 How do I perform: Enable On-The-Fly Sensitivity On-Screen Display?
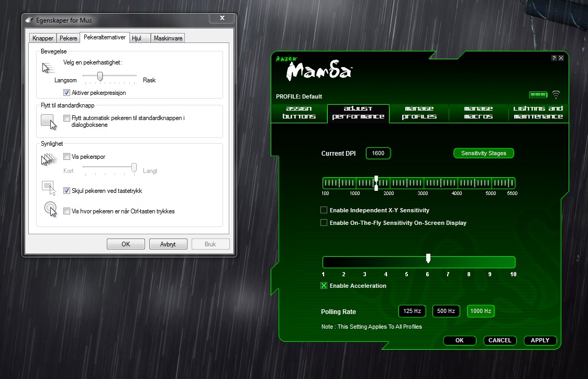click(324, 223)
